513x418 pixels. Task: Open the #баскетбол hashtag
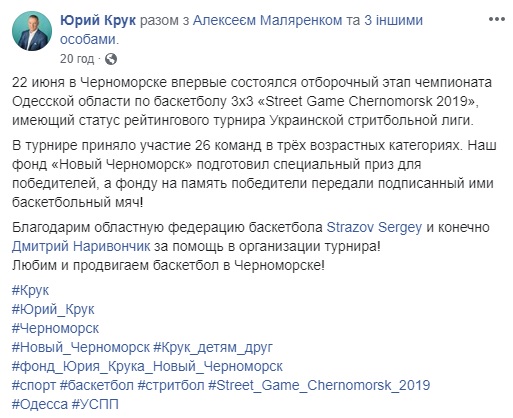(97, 385)
